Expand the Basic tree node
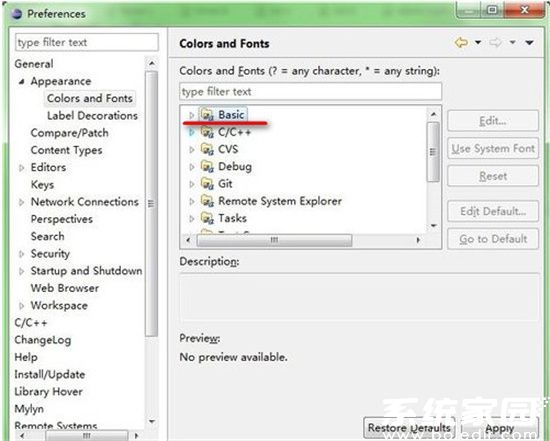The image size is (550, 441). coord(192,115)
